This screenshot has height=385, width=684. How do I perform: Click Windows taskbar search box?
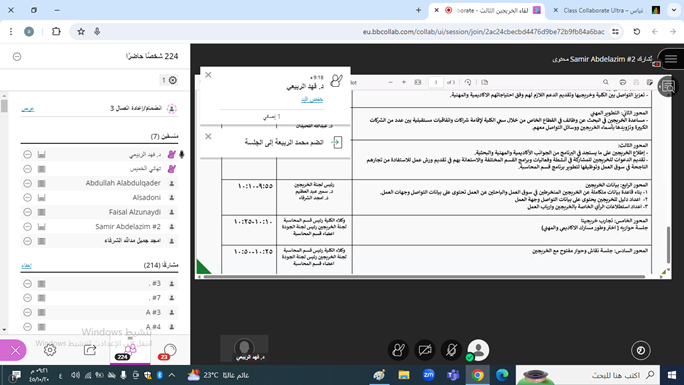coord(588,375)
